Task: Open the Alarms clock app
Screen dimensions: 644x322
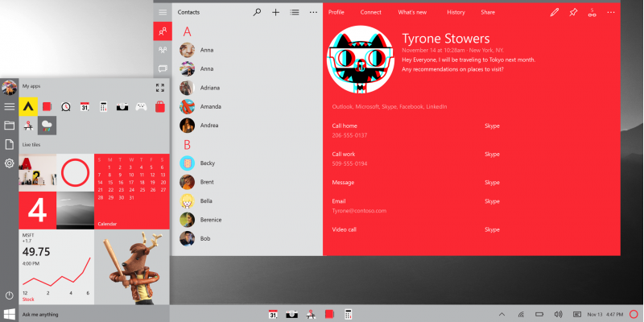Action: 66,107
